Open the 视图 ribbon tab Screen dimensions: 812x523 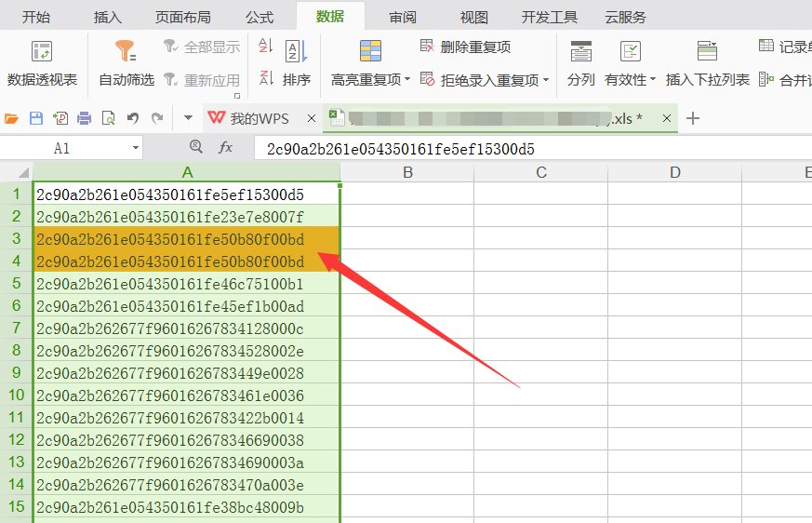(x=473, y=17)
